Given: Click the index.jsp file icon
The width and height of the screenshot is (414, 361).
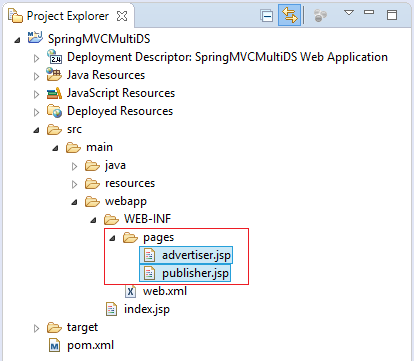Looking at the screenshot, I should 111,309.
